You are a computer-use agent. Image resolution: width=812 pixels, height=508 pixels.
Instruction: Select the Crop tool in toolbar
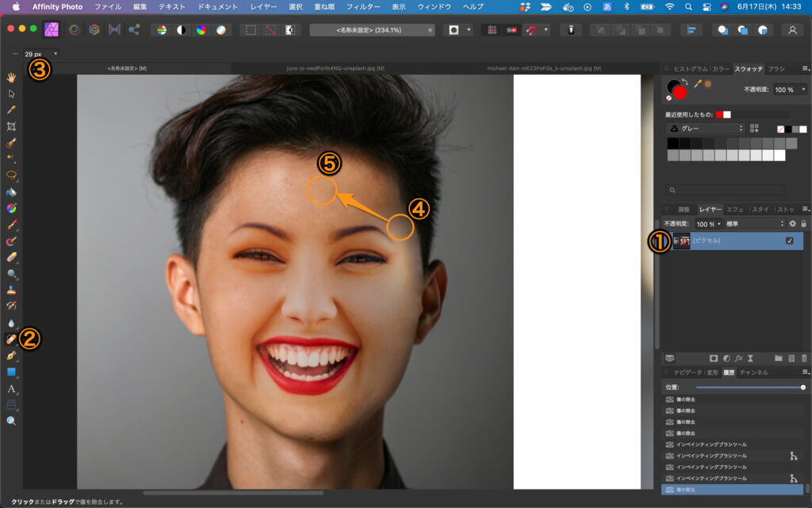pos(11,126)
